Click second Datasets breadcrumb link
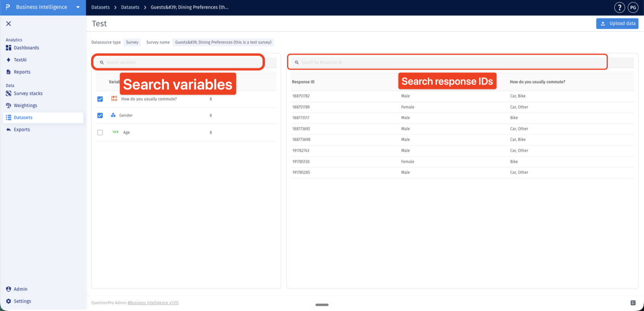 tap(130, 7)
